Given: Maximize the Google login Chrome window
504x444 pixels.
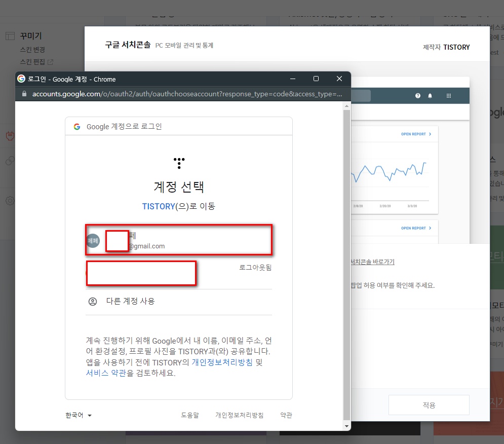Looking at the screenshot, I should coord(316,79).
